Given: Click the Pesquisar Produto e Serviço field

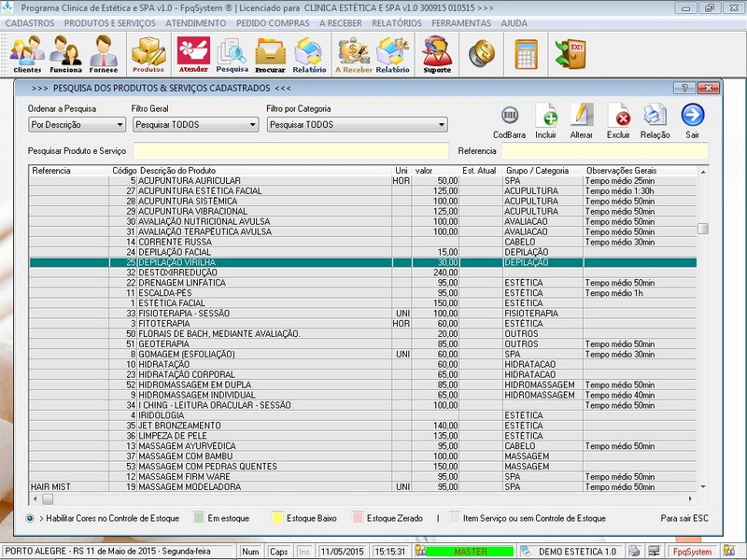Looking at the screenshot, I should tap(290, 150).
